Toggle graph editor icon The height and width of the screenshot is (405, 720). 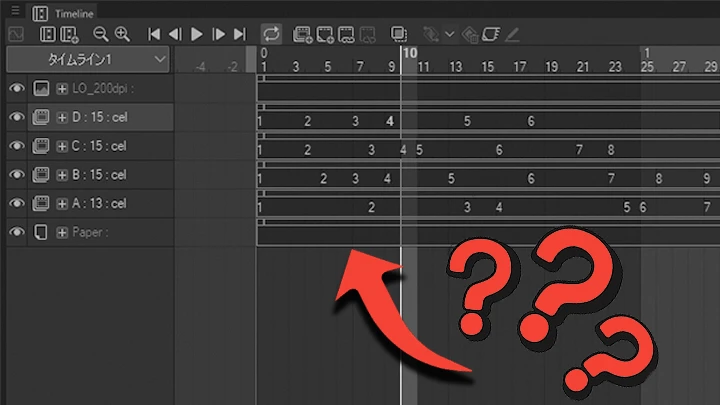click(x=16, y=34)
